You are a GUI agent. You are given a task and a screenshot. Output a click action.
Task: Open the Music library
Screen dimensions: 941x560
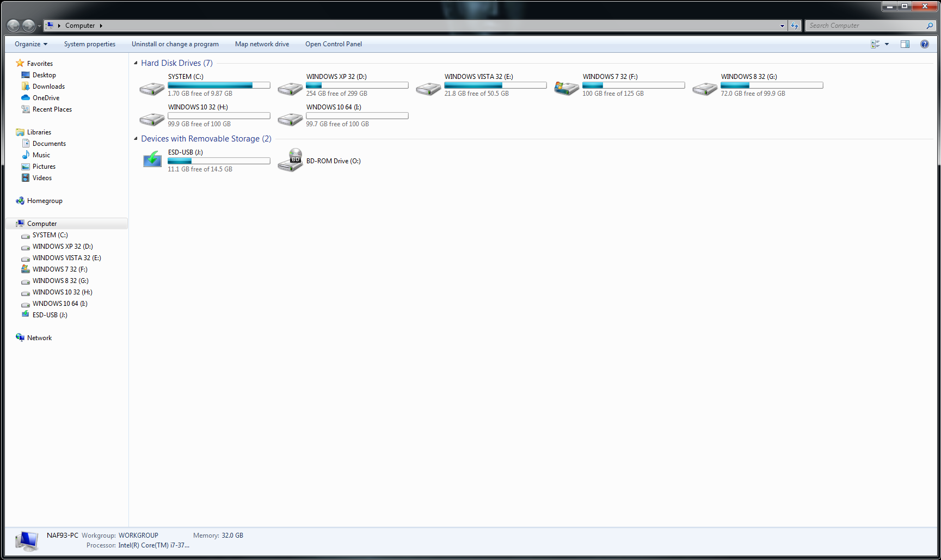coord(41,155)
